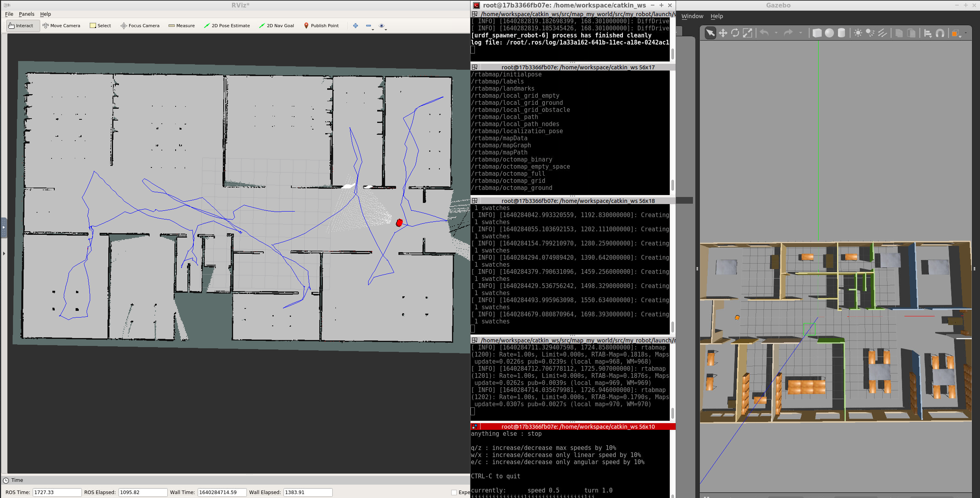Activate the Publish Point tool
Image resolution: width=980 pixels, height=498 pixels.
(321, 26)
